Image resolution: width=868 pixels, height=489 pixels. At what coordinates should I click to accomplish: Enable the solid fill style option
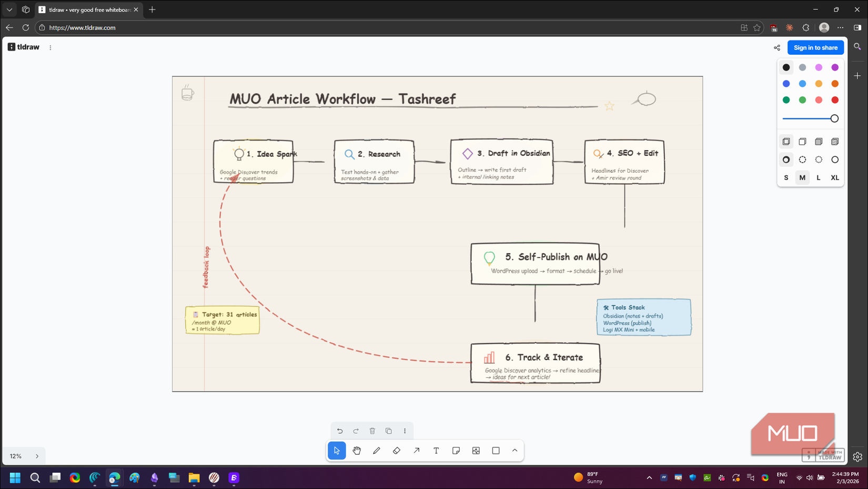coord(819,141)
